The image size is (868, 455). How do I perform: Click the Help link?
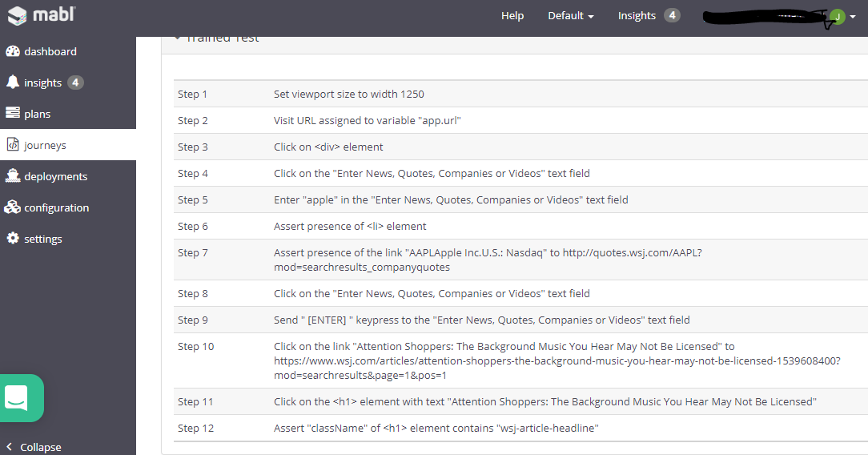coord(512,15)
